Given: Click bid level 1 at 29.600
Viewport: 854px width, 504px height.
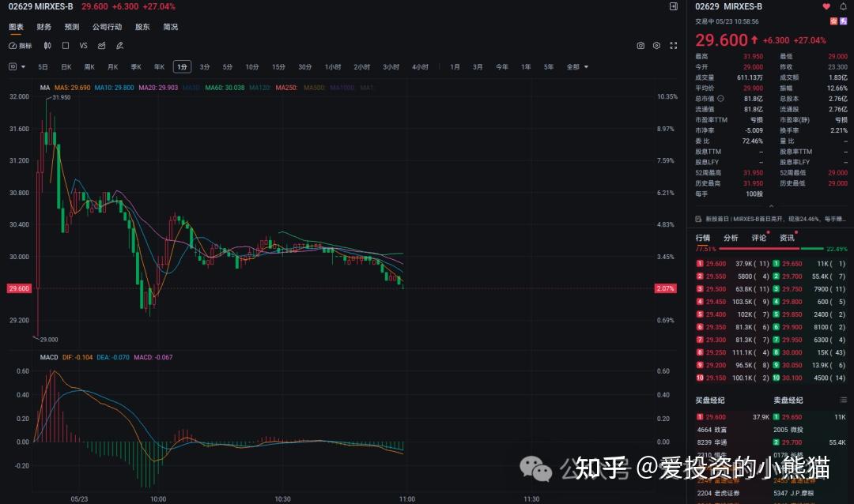Looking at the screenshot, I should coord(714,263).
